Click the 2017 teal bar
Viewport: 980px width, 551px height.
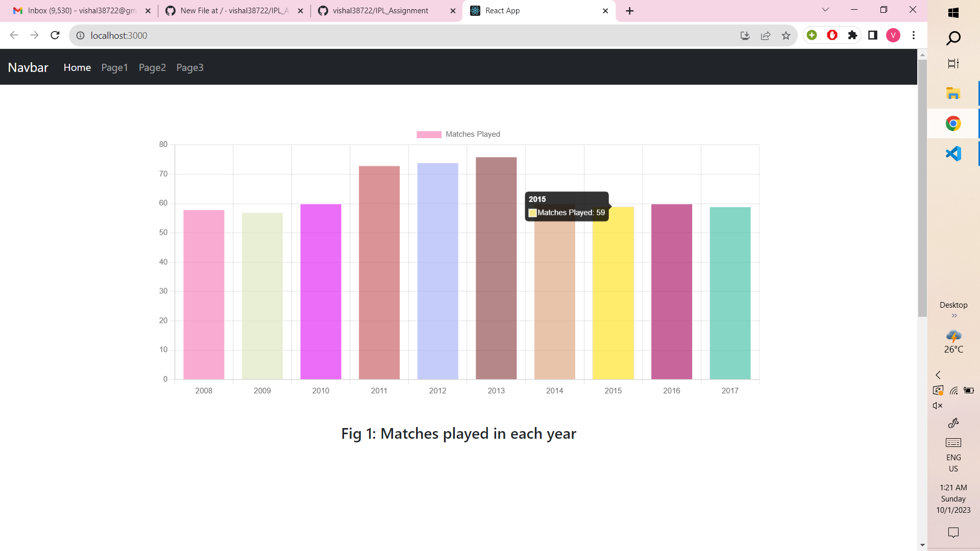[730, 293]
